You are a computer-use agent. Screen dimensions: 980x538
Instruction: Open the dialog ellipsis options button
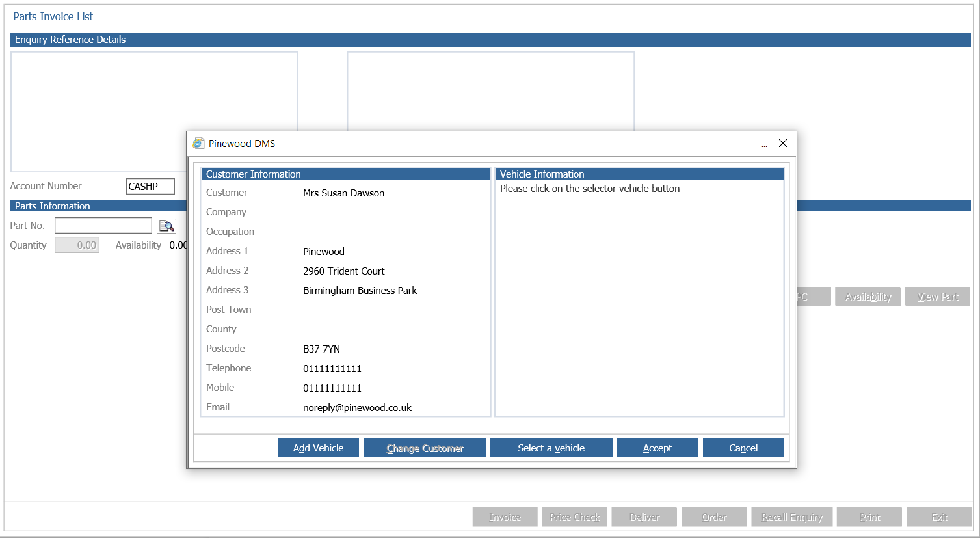click(x=764, y=144)
